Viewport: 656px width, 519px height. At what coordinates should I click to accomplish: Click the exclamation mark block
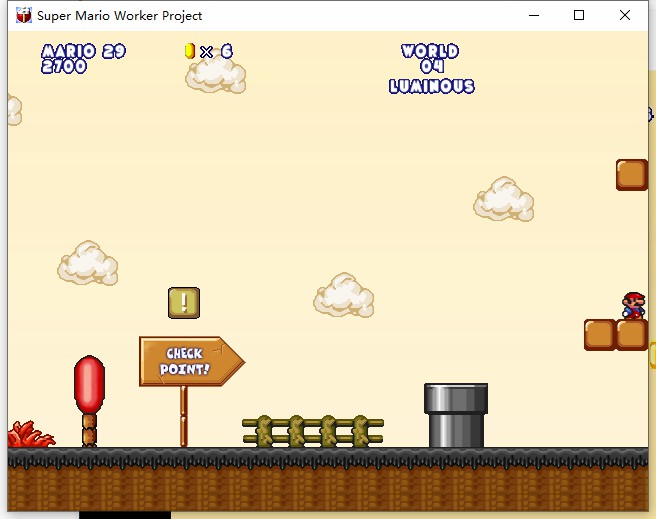point(184,302)
